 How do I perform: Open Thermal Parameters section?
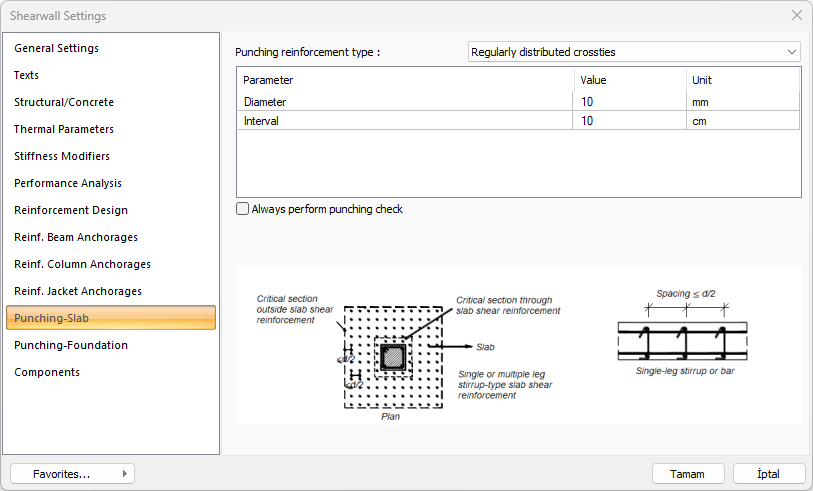64,129
